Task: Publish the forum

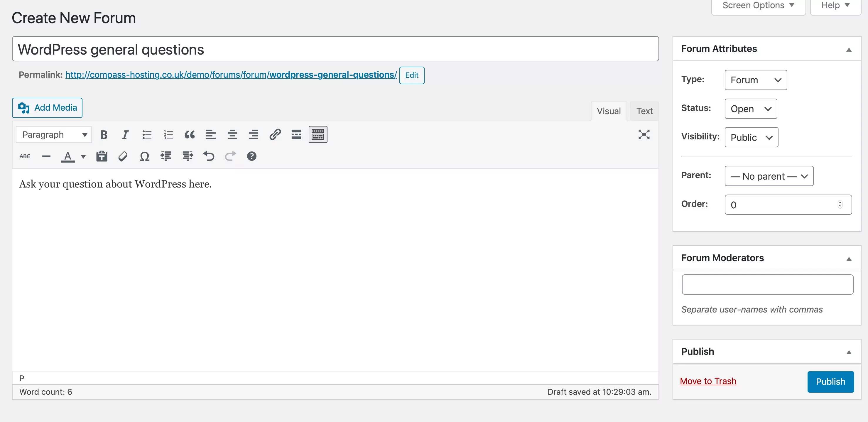Action: 830,382
